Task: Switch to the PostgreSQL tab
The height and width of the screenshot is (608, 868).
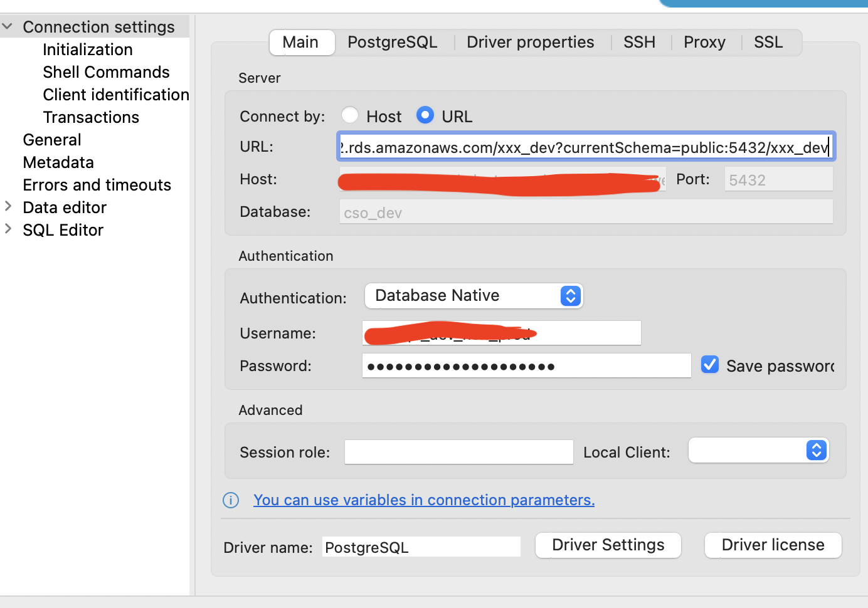Action: [393, 42]
